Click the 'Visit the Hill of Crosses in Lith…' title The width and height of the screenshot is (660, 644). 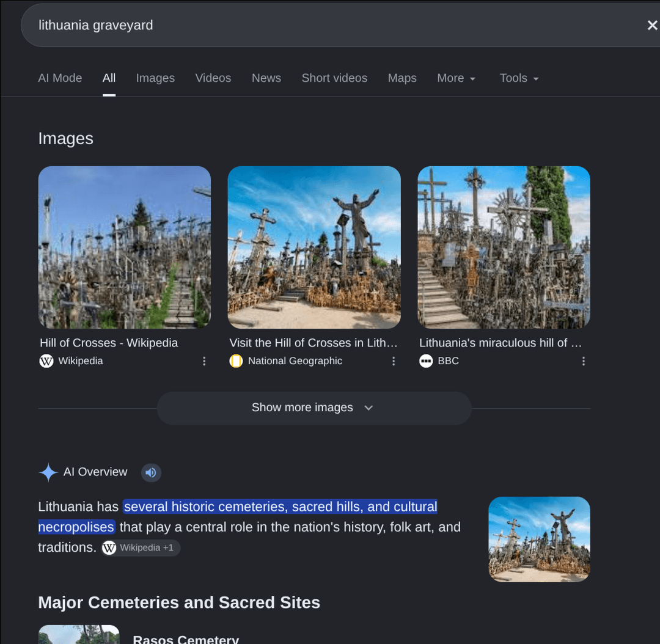tap(313, 343)
